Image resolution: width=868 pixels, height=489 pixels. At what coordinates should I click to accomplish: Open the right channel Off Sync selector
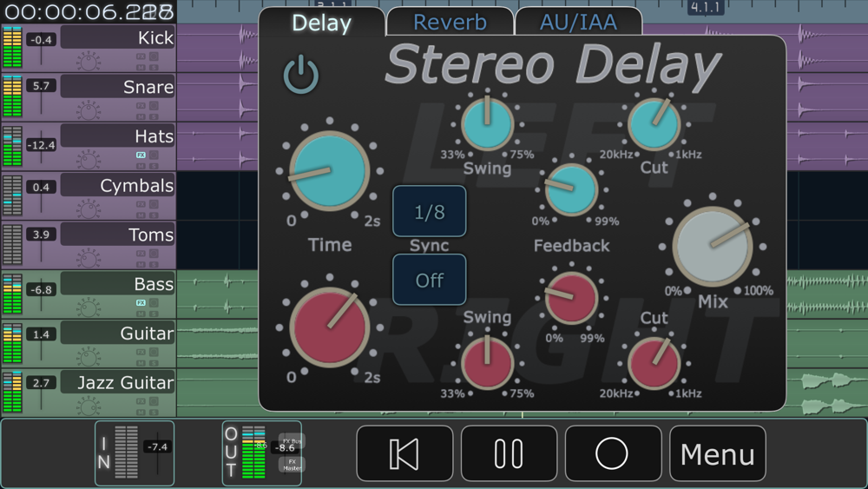[429, 280]
